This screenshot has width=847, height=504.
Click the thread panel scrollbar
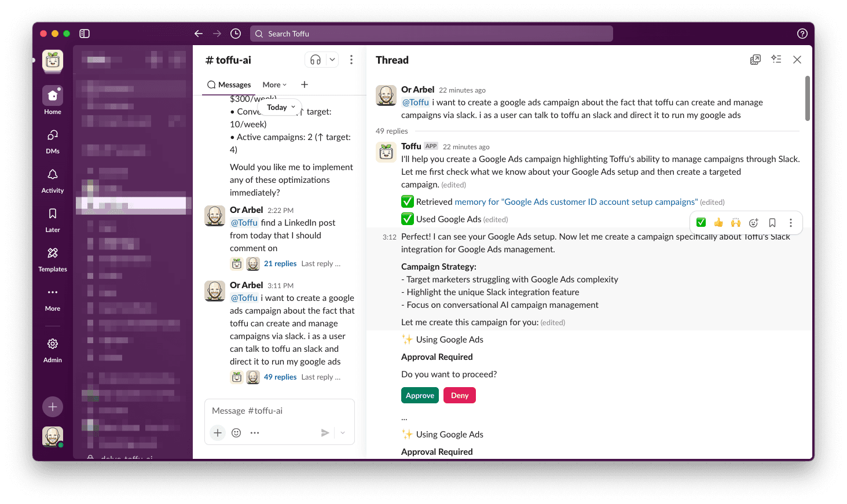pos(807,98)
